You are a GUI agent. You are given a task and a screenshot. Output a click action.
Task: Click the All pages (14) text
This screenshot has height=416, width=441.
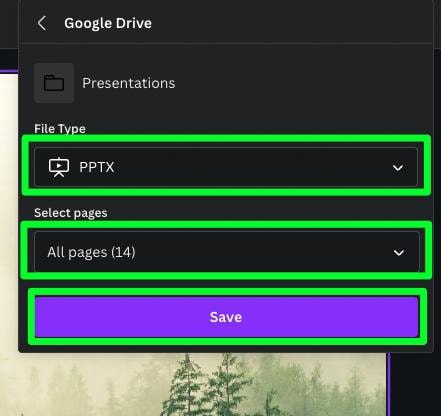91,252
